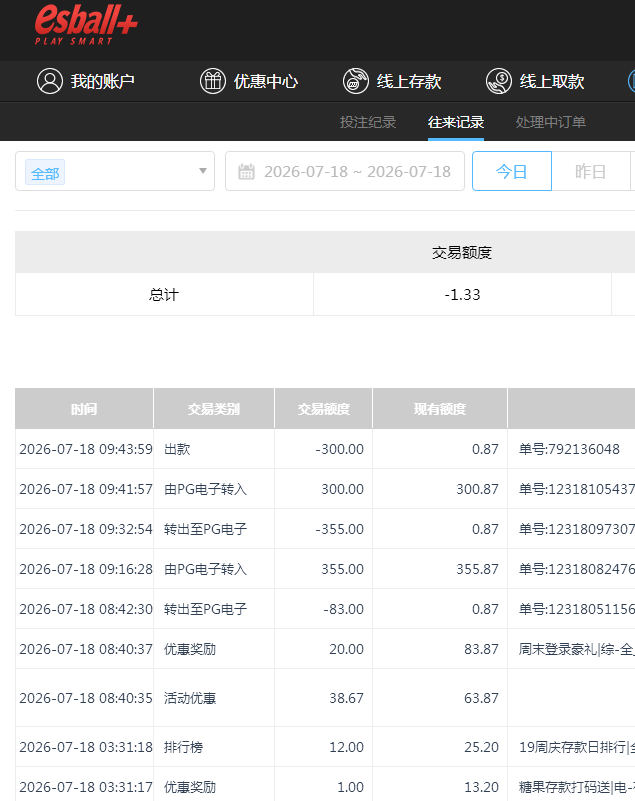635x801 pixels.
Task: Select timestamp 2026-07-18 08:40:37
Action: point(86,649)
